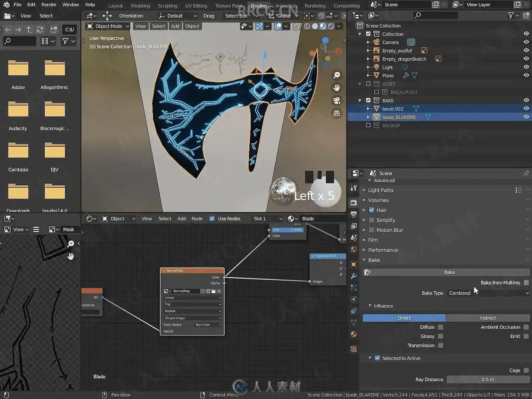Expand the Light Paths panel
The image size is (532, 399).
381,190
